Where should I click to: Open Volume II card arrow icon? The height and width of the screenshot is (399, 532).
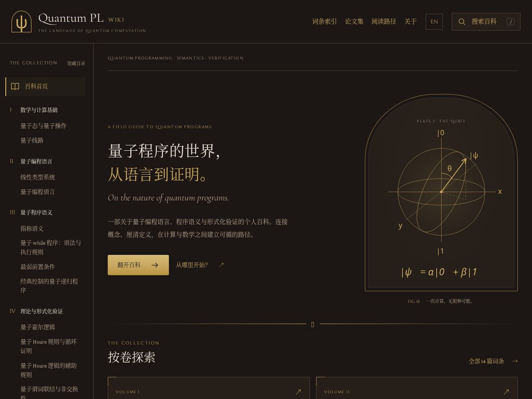(x=506, y=392)
